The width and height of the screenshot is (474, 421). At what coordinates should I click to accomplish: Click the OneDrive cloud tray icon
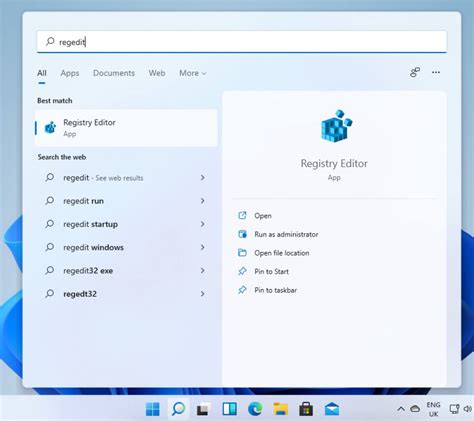point(415,409)
